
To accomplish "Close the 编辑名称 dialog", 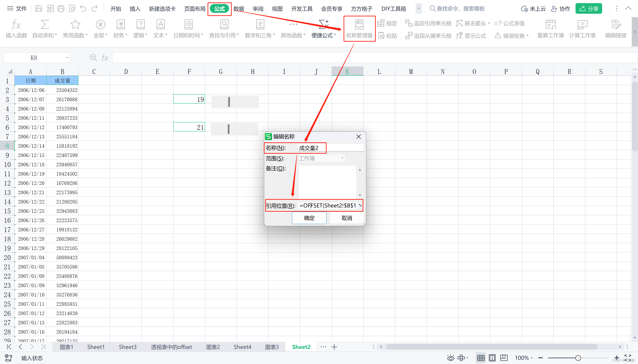I will point(359,136).
